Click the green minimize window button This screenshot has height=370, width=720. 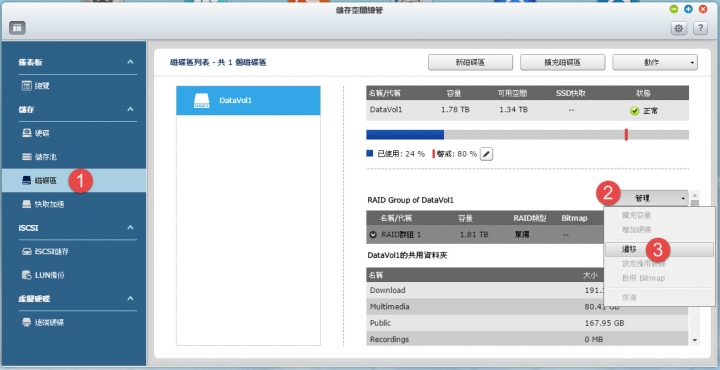pos(674,9)
